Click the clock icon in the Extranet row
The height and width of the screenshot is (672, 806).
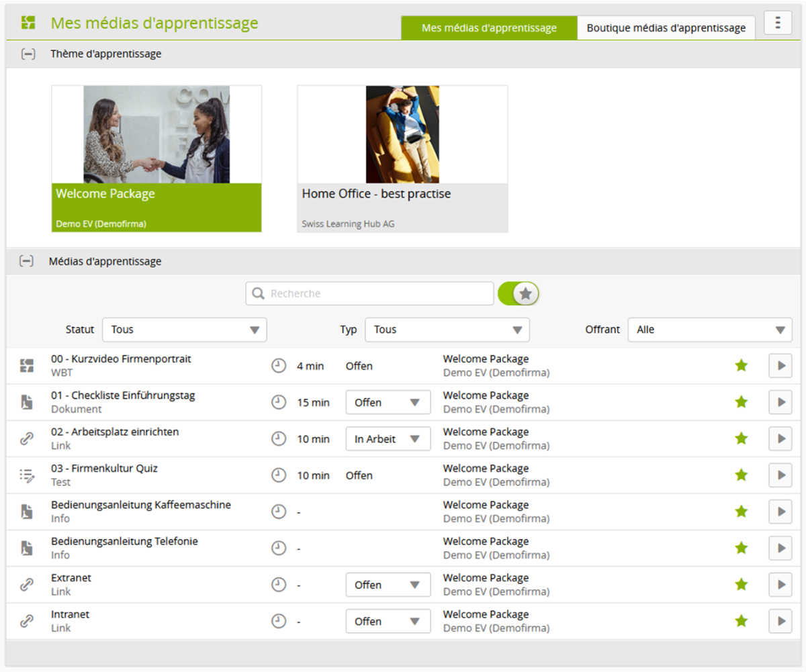[278, 585]
